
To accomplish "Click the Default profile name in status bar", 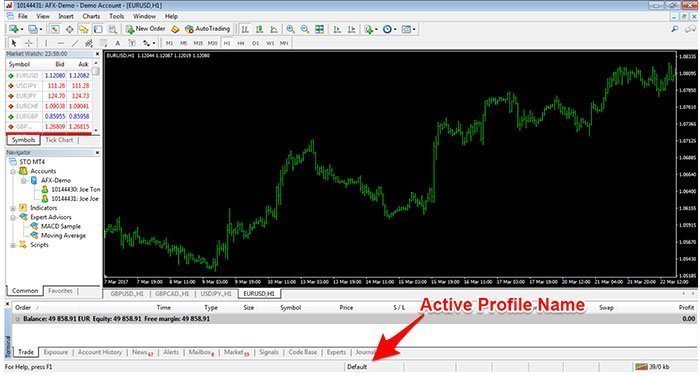I will [x=357, y=367].
